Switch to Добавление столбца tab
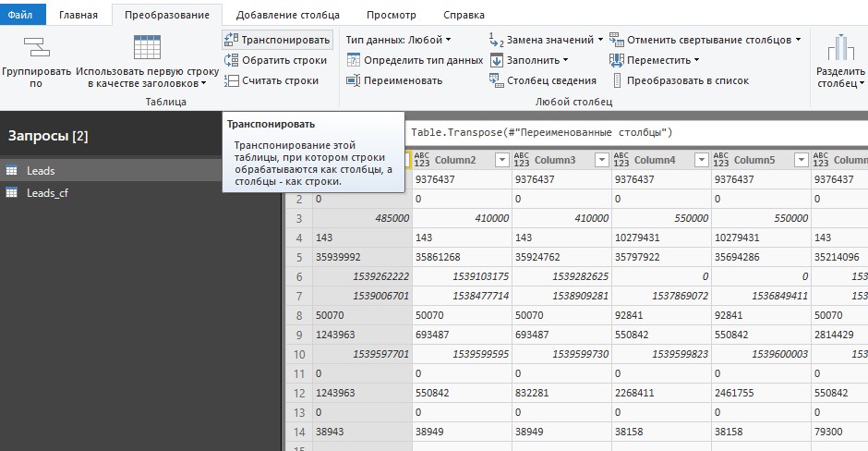Viewport: 868px width, 451px height. point(288,15)
